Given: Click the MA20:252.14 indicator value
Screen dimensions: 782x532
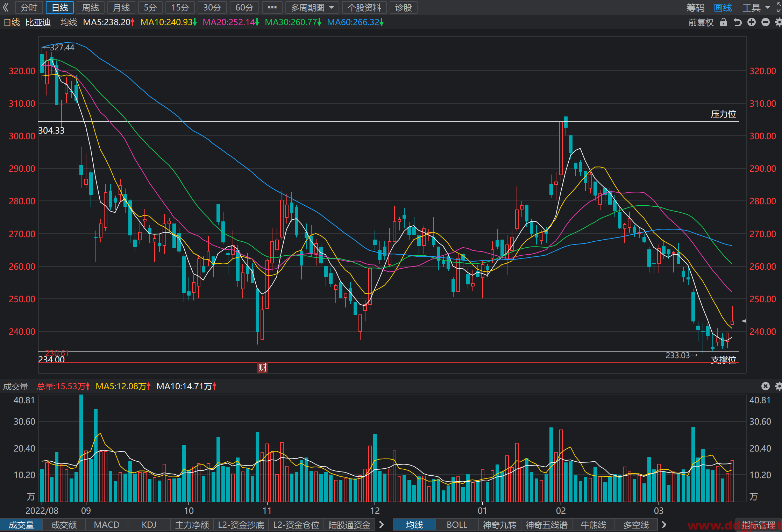Looking at the screenshot, I should click(231, 22).
